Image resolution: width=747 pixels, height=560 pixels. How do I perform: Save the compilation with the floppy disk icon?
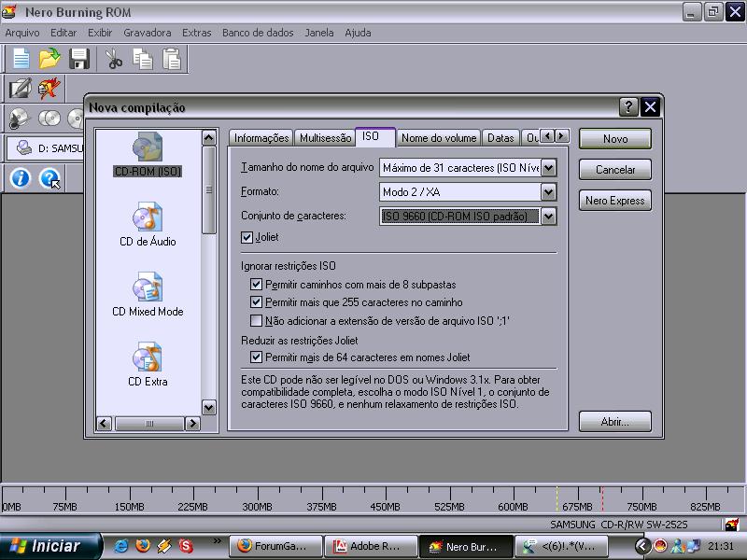79,60
